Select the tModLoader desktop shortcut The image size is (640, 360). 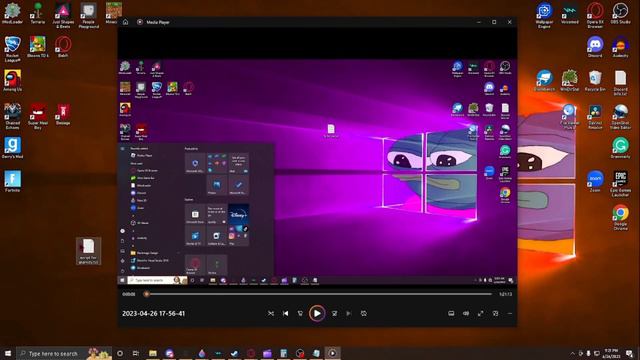coord(12,13)
